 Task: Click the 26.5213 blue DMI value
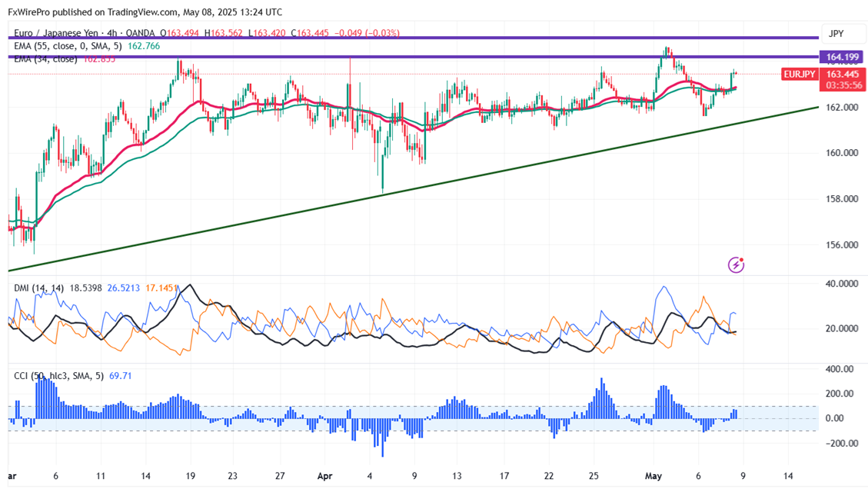(124, 288)
